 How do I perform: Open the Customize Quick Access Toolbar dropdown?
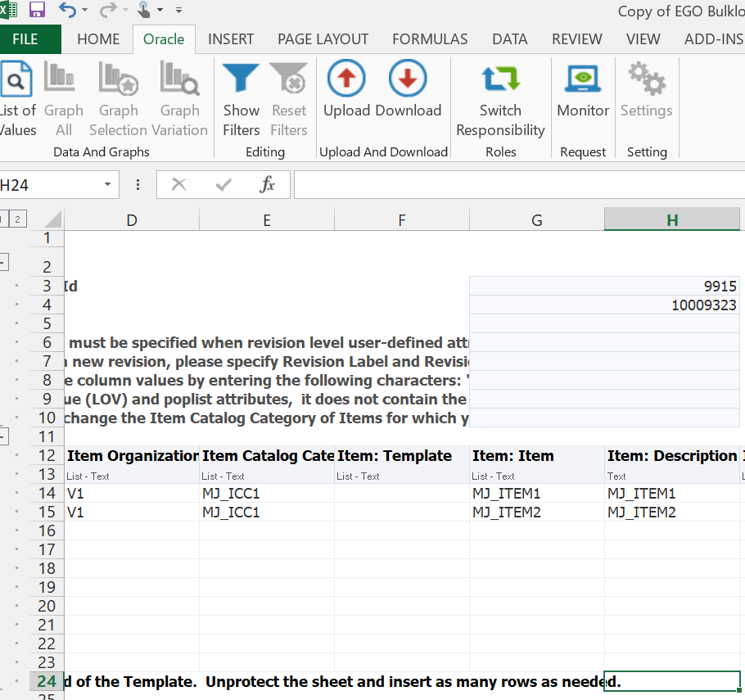click(178, 11)
